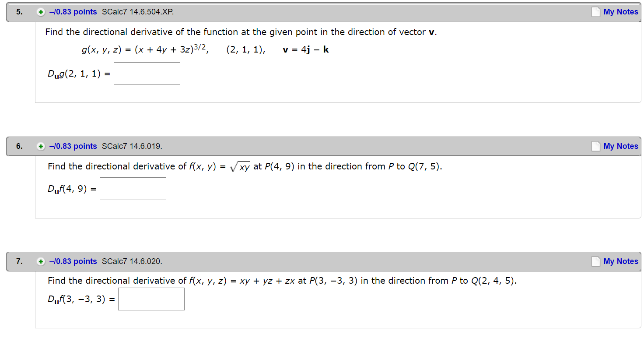This screenshot has height=359, width=644.
Task: Expand details for question 6 with its plus toggle
Action: (x=41, y=146)
